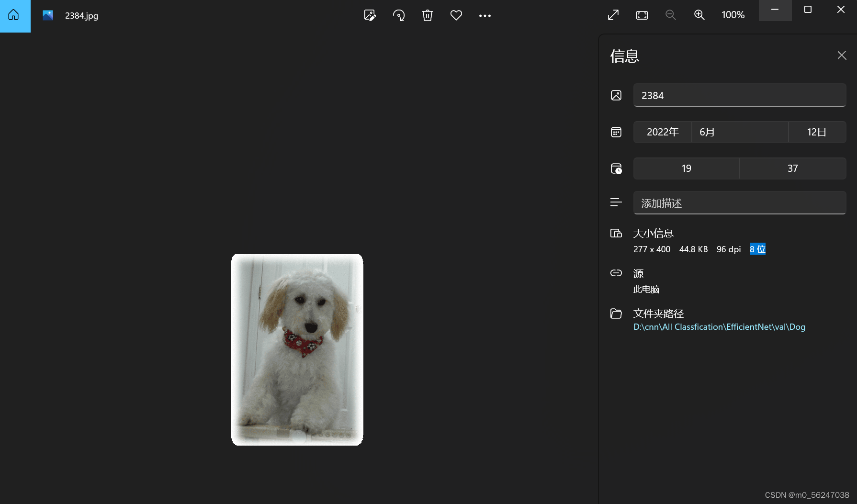Image resolution: width=857 pixels, height=504 pixels.
Task: Select the highlighted 8位 bit depth text
Action: (x=757, y=249)
